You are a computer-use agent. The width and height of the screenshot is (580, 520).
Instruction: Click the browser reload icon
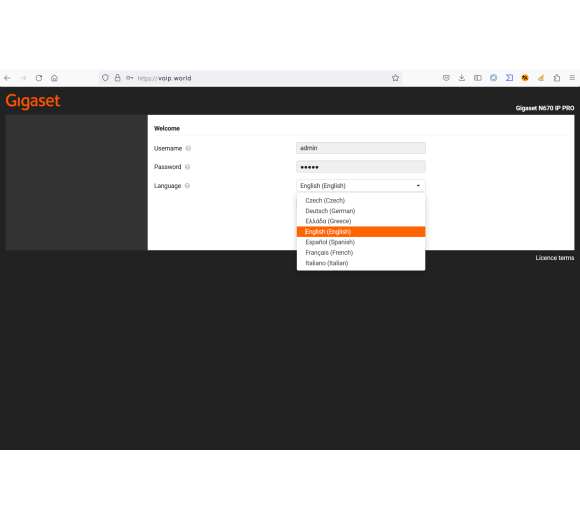coord(39,78)
